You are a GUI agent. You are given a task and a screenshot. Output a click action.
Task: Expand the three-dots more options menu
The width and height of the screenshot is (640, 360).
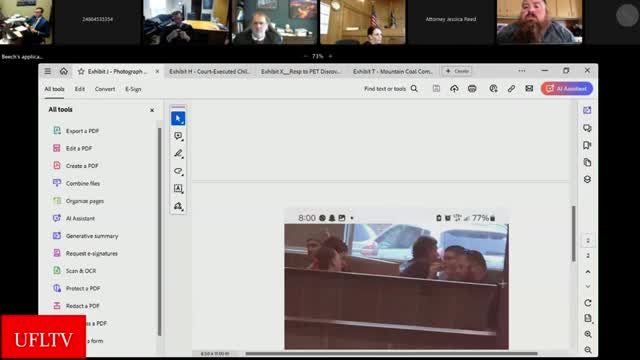[522, 71]
